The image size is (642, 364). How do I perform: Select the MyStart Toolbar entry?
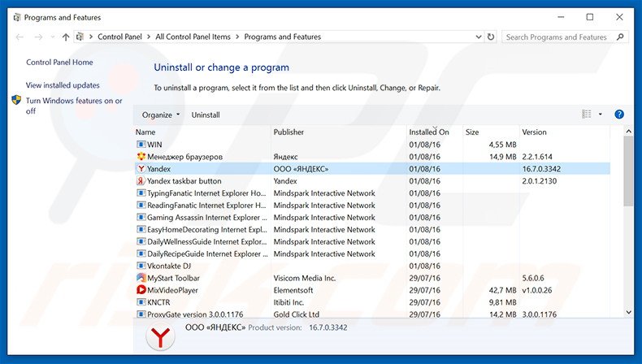(x=372, y=278)
